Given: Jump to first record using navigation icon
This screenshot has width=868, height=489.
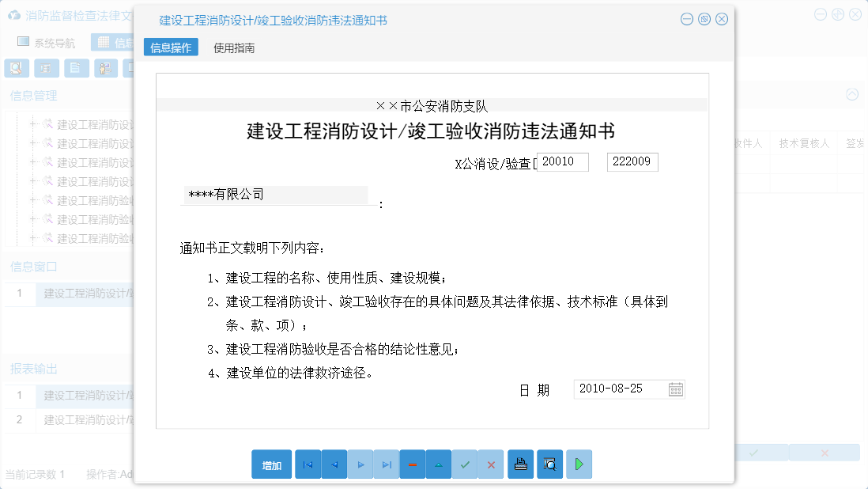Looking at the screenshot, I should 308,464.
